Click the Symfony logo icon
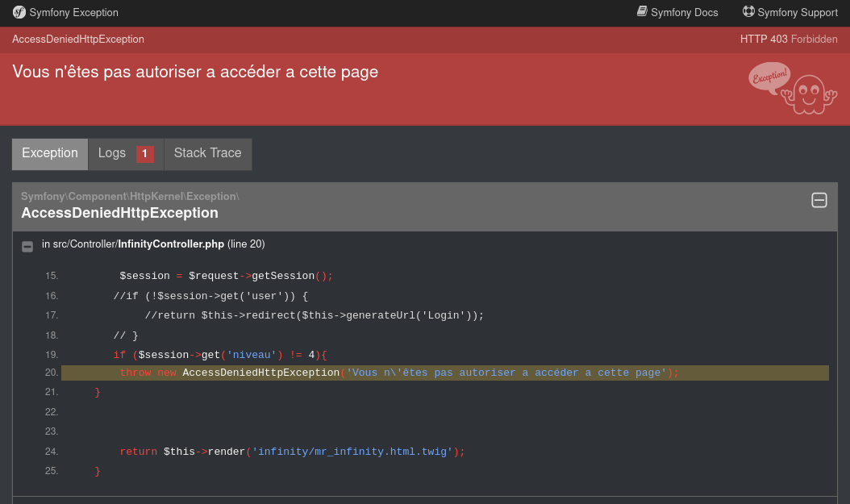This screenshot has height=504, width=850. 18,12
